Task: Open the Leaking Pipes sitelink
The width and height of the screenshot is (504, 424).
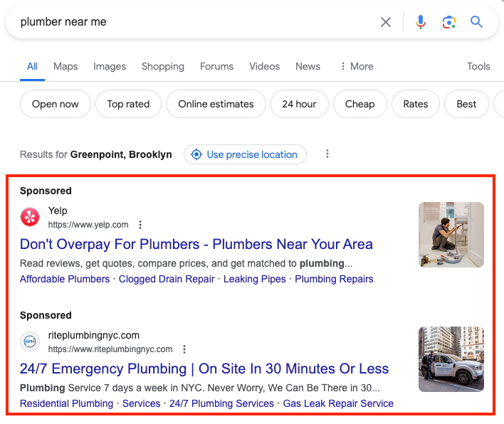Action: (255, 279)
